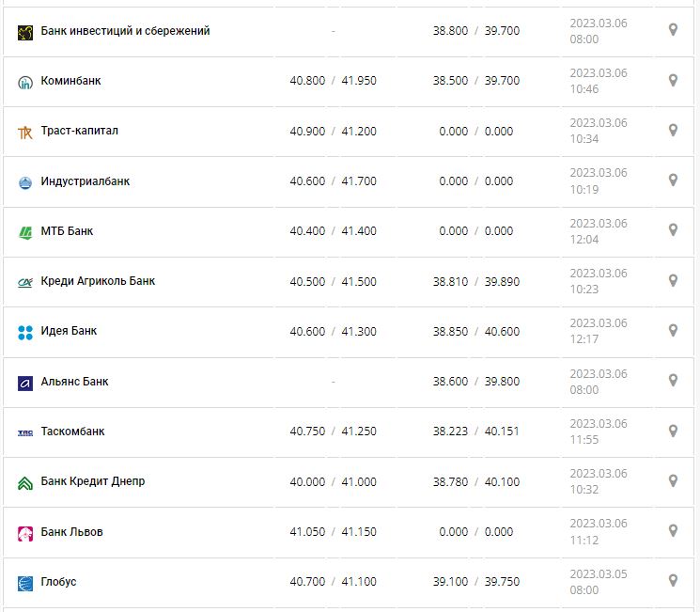700x612 pixels.
Task: Open the Банк Кредит Днепр link
Action: (93, 481)
